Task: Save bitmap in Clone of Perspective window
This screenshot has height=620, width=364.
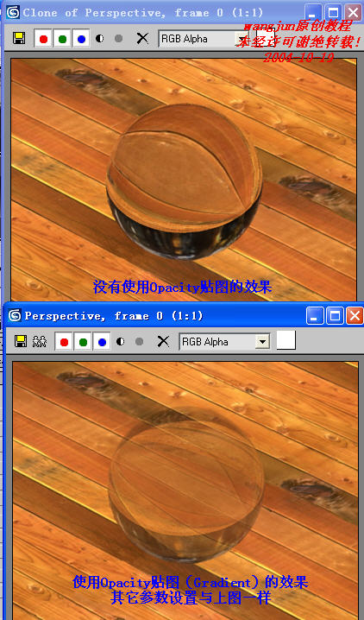Action: click(x=19, y=39)
